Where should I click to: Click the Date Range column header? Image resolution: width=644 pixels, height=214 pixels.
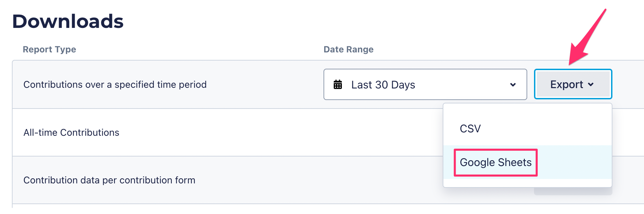pyautogui.click(x=348, y=49)
